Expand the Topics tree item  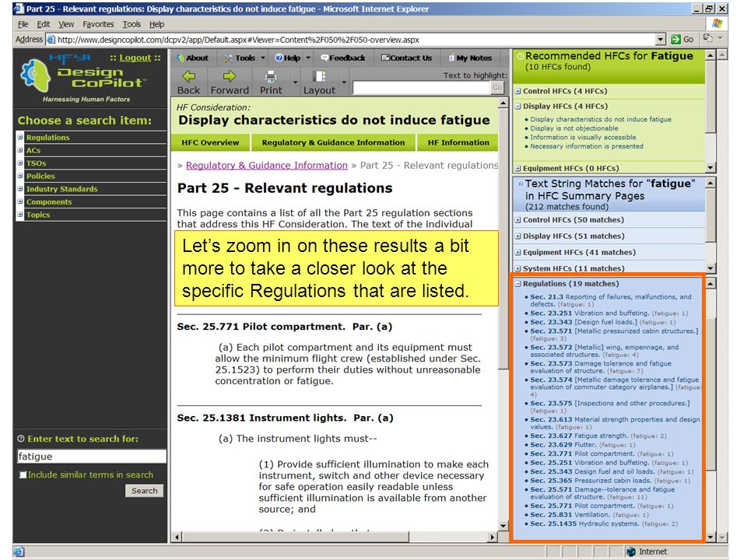[20, 215]
